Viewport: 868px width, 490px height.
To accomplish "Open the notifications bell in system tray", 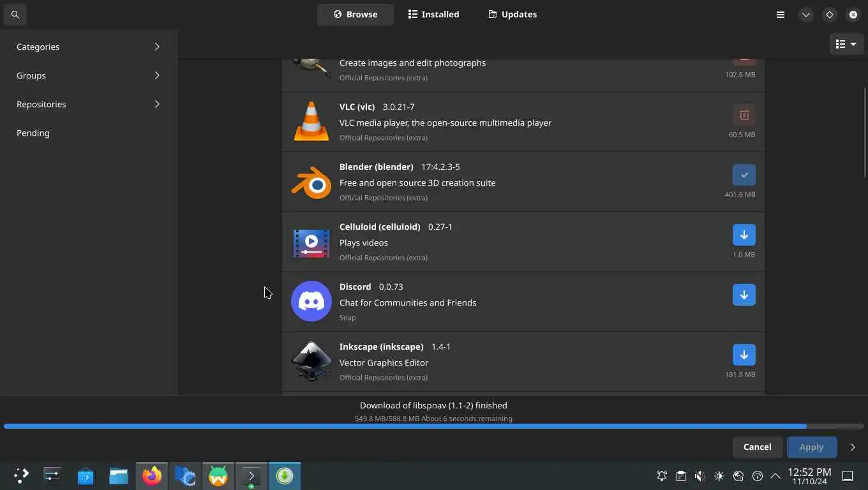I will 662,476.
